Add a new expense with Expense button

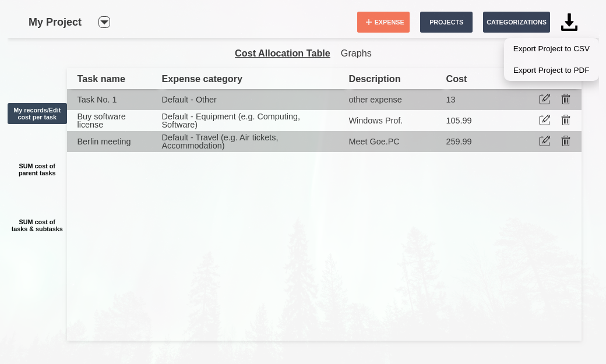pyautogui.click(x=383, y=22)
